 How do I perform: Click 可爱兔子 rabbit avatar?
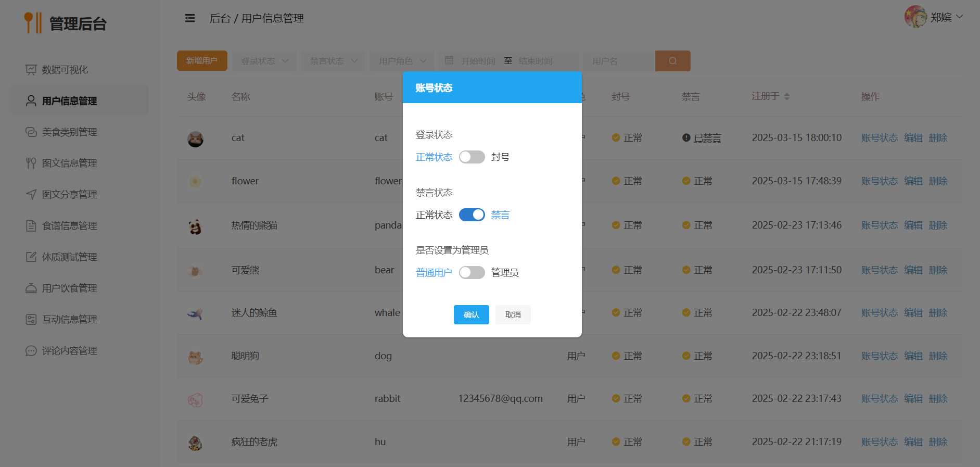(x=195, y=400)
